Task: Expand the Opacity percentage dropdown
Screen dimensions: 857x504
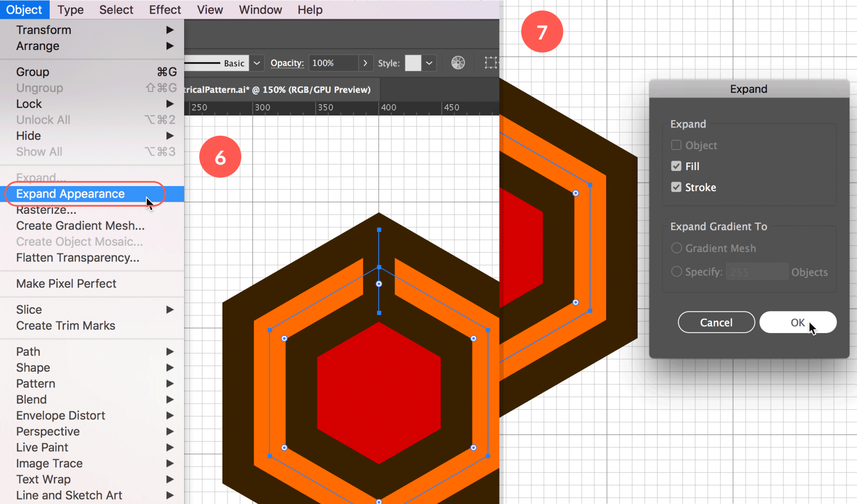Action: (365, 63)
